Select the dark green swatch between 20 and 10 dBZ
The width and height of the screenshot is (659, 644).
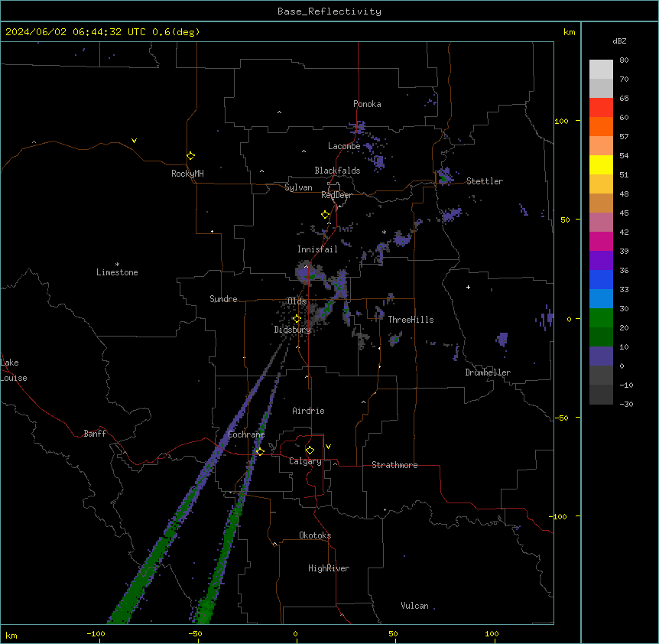point(601,337)
